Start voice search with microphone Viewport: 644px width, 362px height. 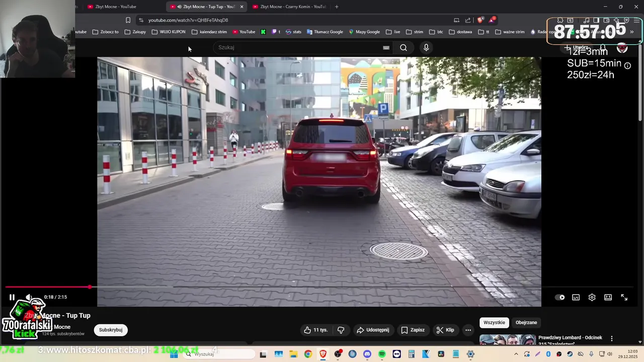pyautogui.click(x=426, y=47)
